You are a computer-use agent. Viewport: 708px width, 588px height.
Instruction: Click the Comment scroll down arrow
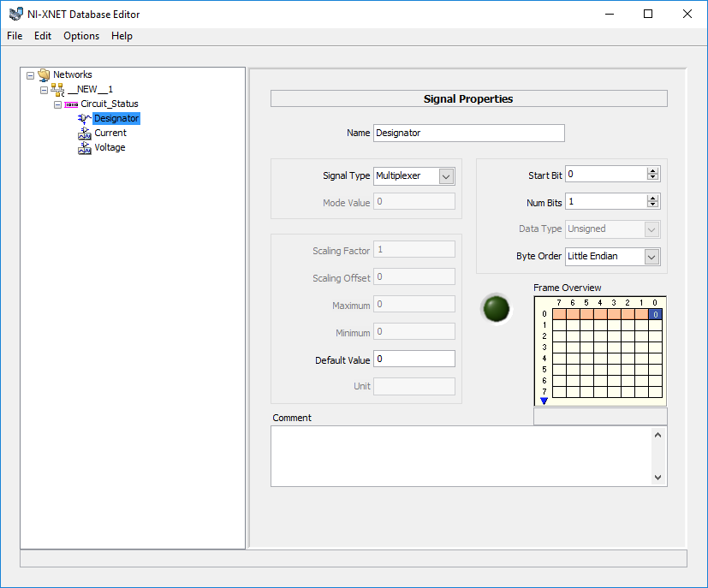pyautogui.click(x=657, y=478)
